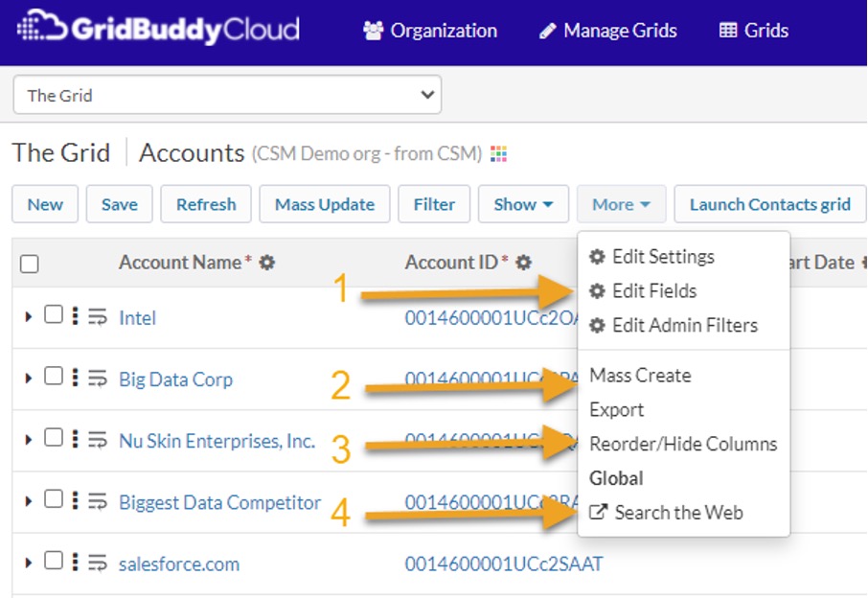
Task: Open row actions dots for Intel
Action: click(x=76, y=315)
